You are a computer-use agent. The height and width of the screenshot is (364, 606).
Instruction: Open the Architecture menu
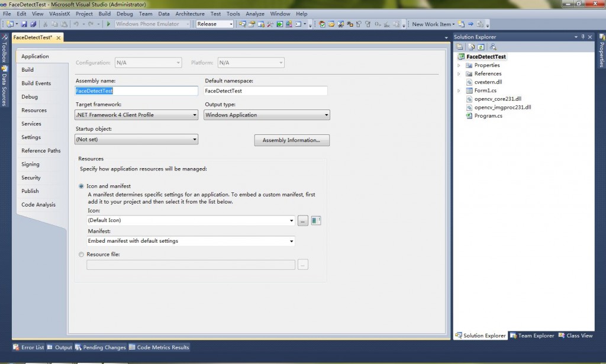(190, 14)
